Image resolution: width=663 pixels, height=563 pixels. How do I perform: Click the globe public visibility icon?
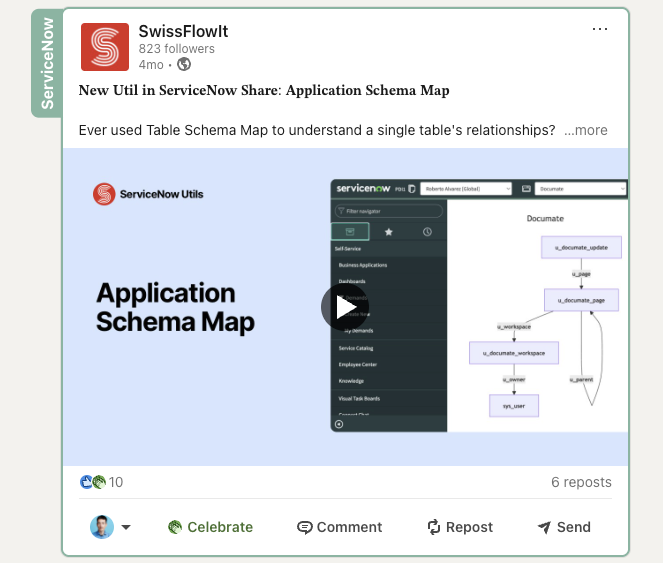point(184,65)
